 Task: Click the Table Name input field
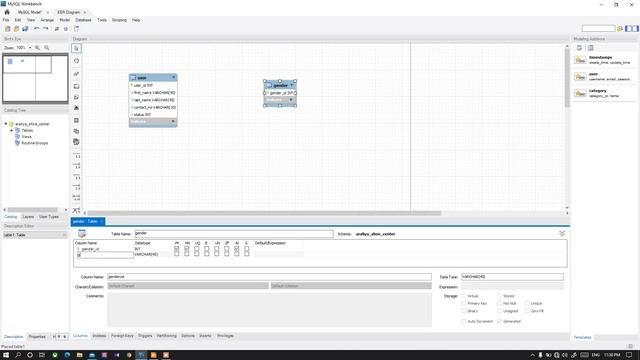pos(234,233)
